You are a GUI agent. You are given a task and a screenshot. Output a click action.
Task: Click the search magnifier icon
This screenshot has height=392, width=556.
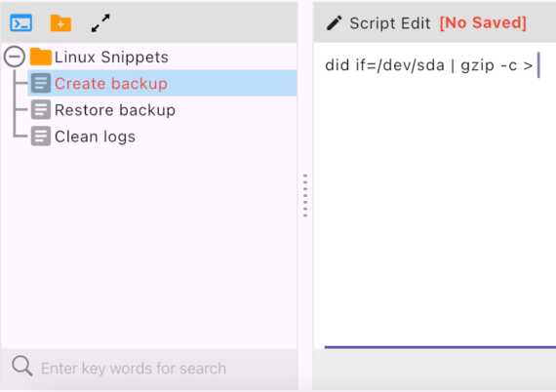click(x=22, y=366)
